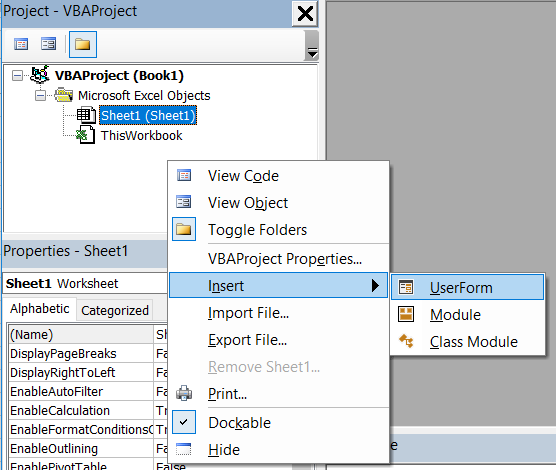This screenshot has height=470, width=556.
Task: Click Print... in context menu
Action: pyautogui.click(x=279, y=394)
